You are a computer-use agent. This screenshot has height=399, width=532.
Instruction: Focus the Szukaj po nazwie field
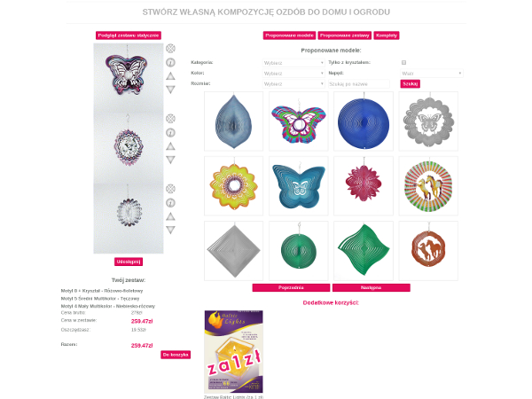(x=359, y=84)
